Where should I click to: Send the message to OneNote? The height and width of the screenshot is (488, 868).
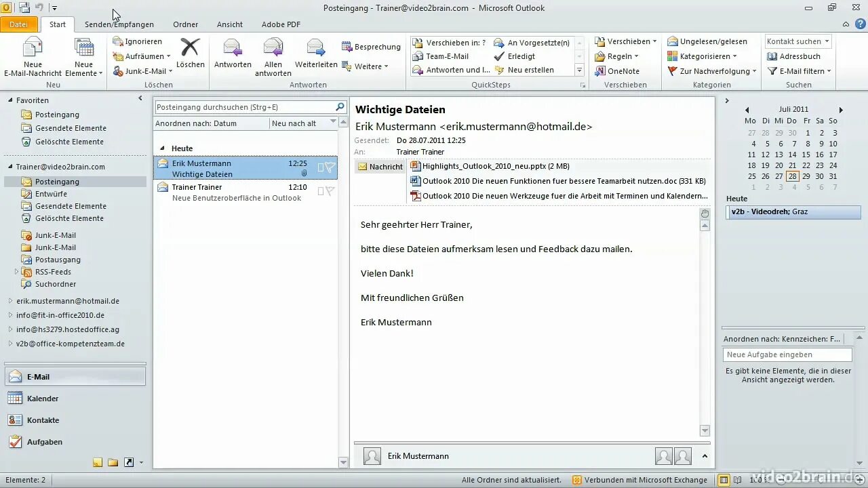click(617, 71)
